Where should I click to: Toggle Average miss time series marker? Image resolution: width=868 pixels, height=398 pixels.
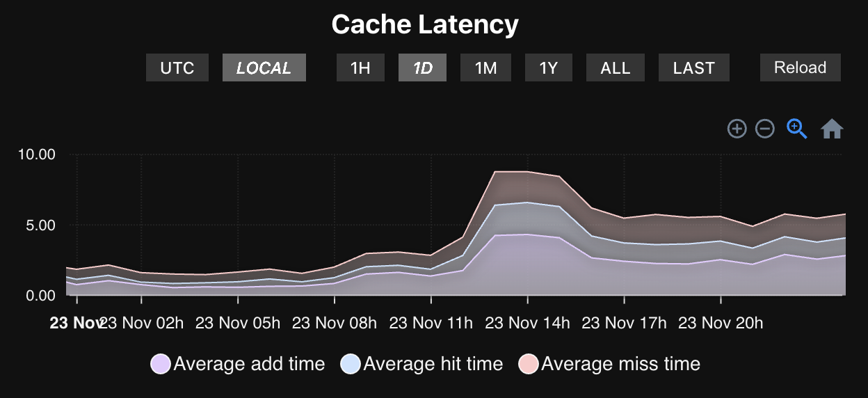[529, 364]
